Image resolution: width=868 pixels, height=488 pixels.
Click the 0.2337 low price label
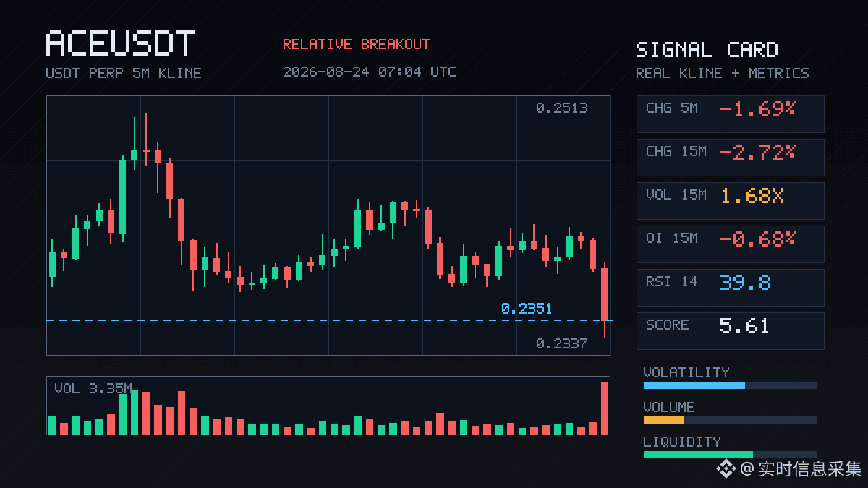[x=562, y=343]
